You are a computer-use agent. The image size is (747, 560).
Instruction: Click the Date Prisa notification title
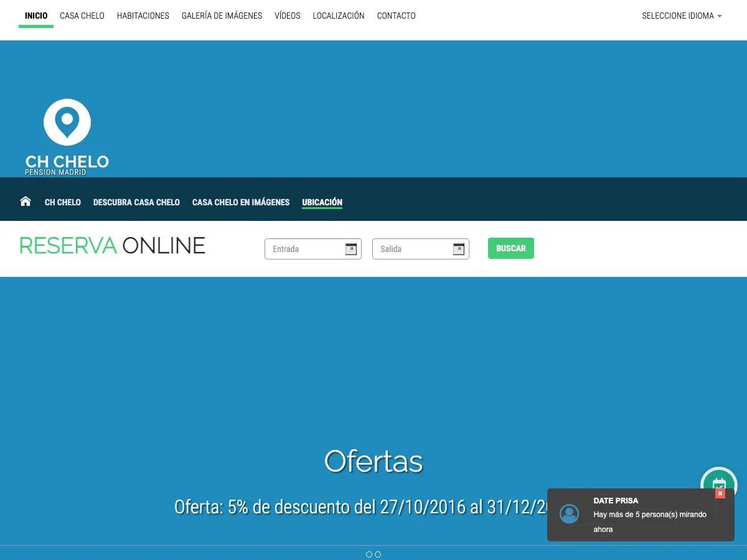(x=616, y=500)
